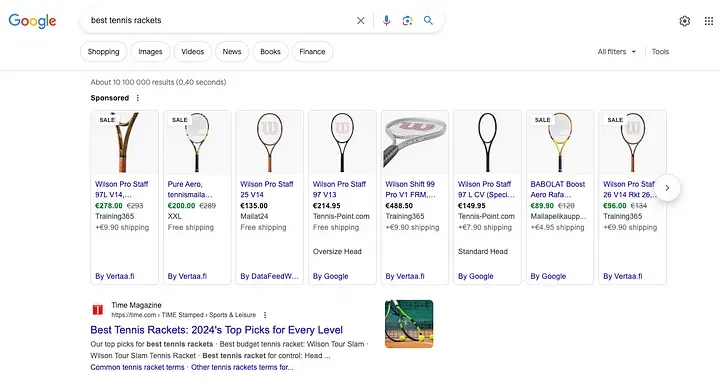Click the Sponsored label

(110, 98)
